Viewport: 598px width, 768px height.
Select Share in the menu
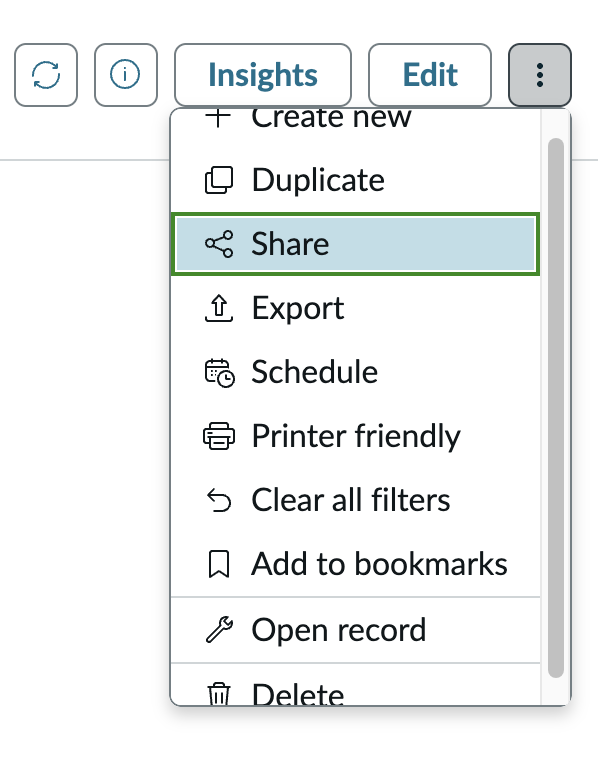click(356, 244)
